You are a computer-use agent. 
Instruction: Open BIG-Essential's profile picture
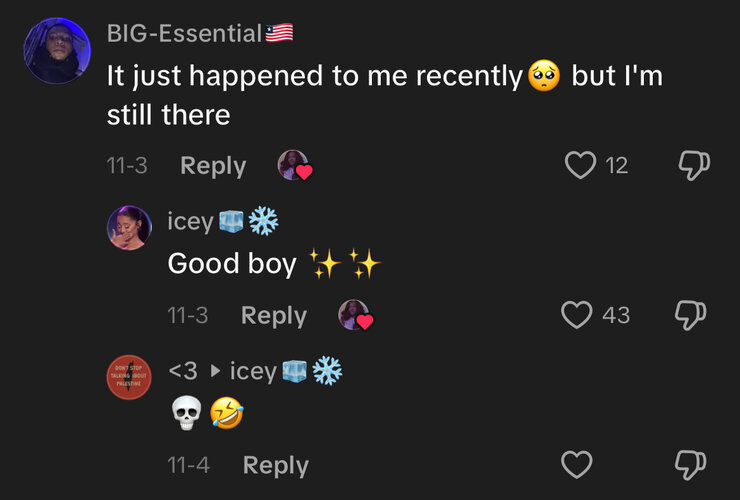tap(57, 51)
